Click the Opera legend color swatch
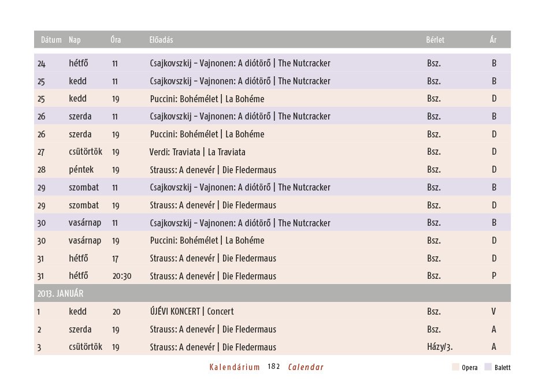 (456, 367)
